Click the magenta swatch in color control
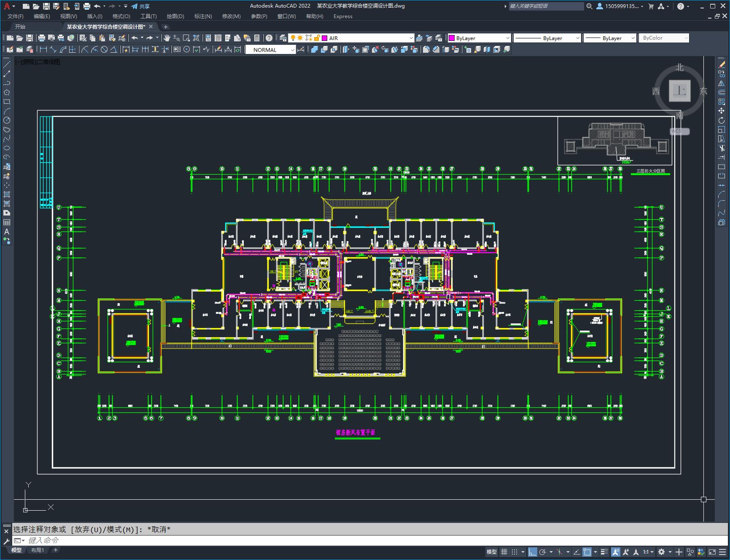The image size is (730, 560). [x=452, y=38]
